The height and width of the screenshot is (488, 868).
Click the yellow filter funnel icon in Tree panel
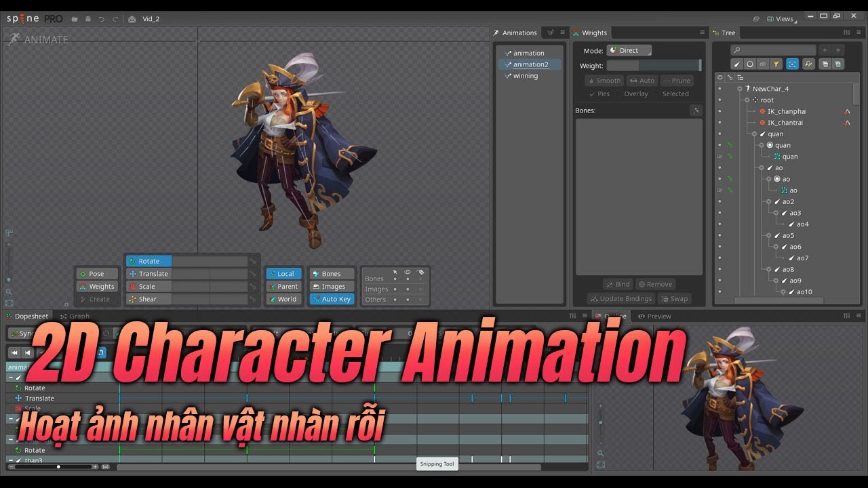[776, 64]
